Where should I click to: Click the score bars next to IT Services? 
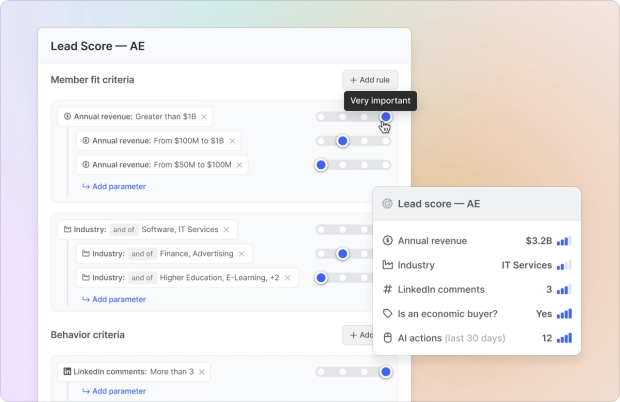564,265
